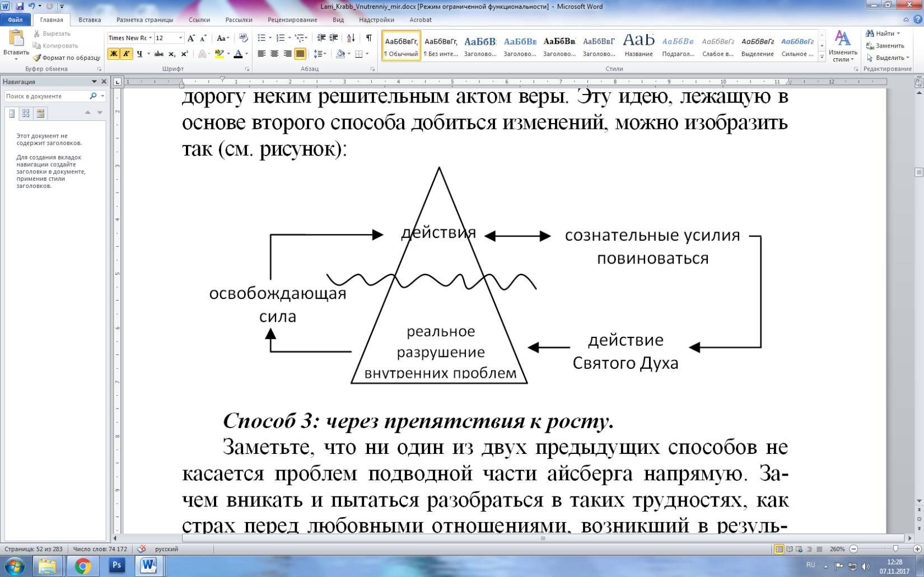924x577 pixels.
Task: Open the font size dropdown
Action: (x=180, y=38)
